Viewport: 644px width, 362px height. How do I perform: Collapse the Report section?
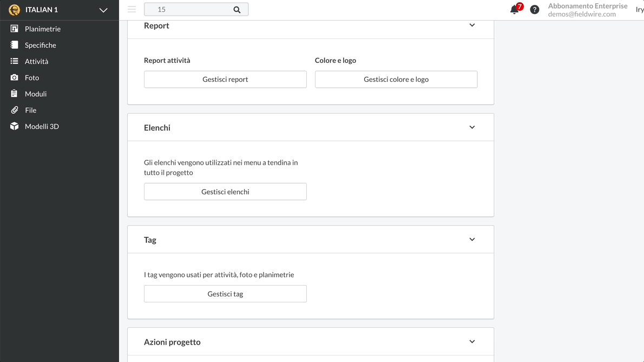(x=471, y=25)
